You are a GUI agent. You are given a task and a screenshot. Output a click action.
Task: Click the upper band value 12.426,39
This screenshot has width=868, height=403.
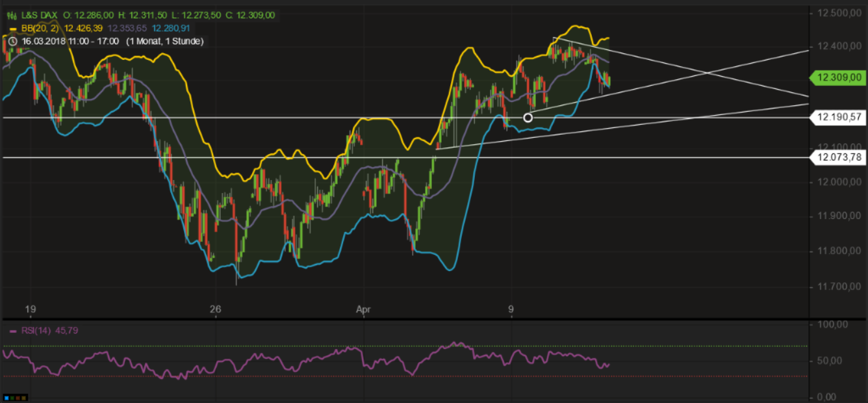click(x=83, y=28)
